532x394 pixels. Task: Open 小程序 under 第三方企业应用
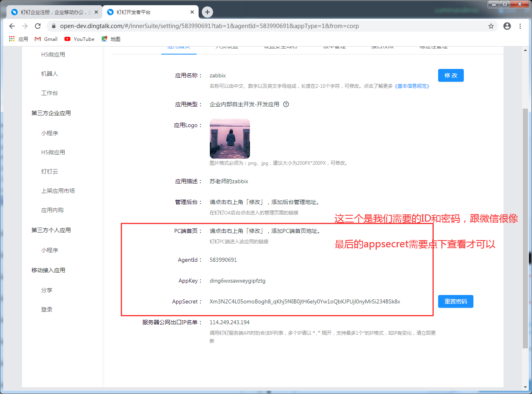[x=49, y=133]
